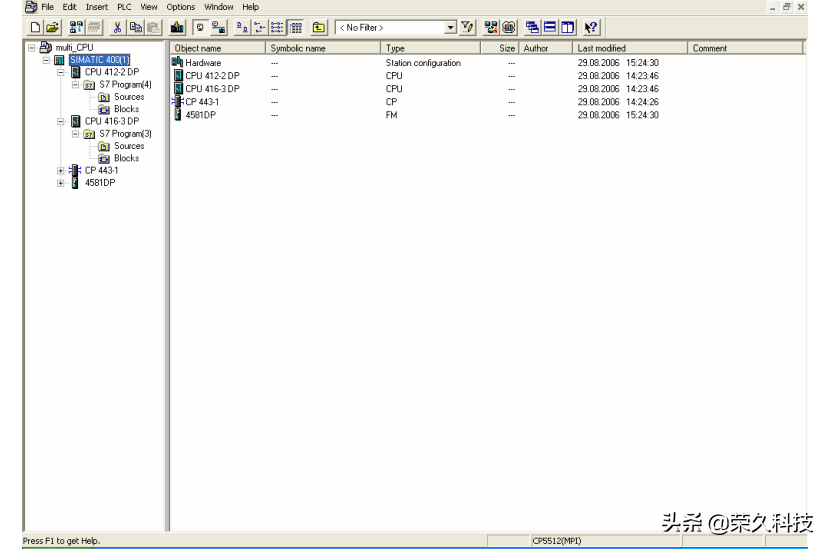Open the No Filter dropdown
This screenshot has height=549, width=829.
(x=450, y=28)
